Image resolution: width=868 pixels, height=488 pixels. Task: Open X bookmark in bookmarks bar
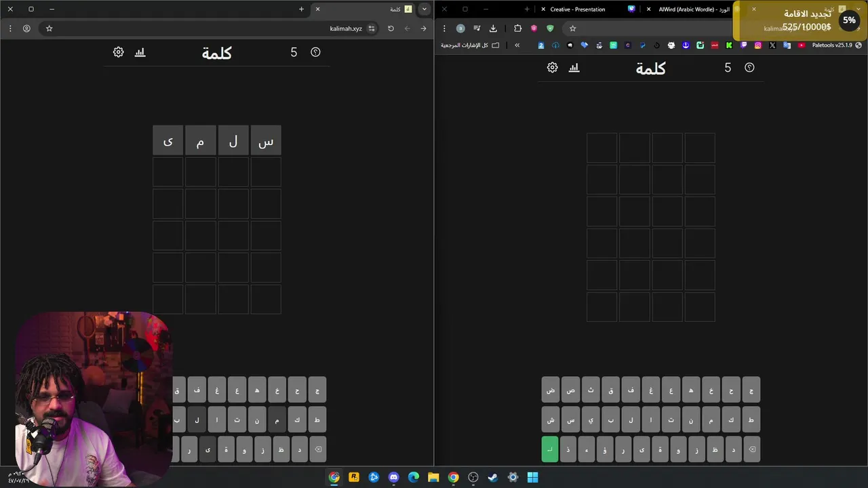coord(772,45)
